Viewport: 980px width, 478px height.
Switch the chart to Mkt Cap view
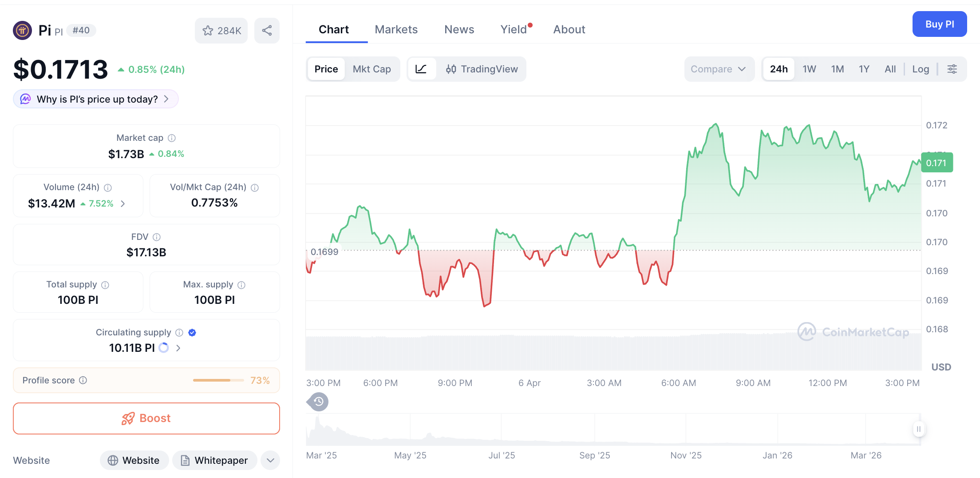coord(372,69)
